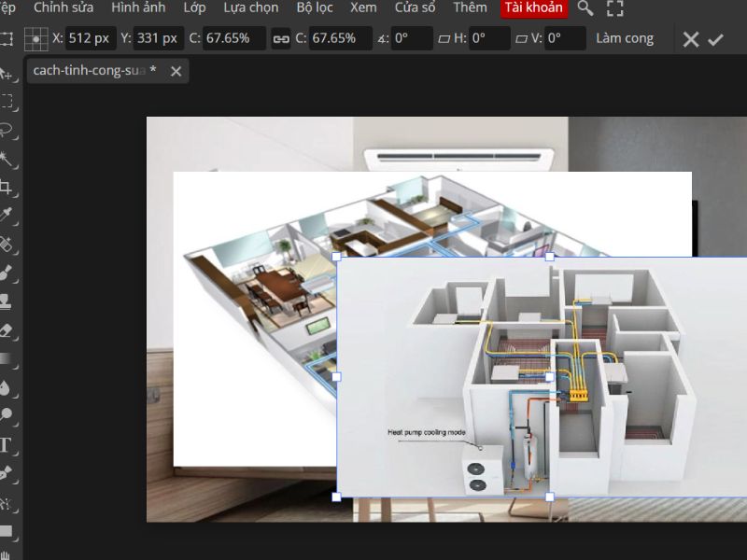The width and height of the screenshot is (747, 560).
Task: Open the Lớp menu
Action: point(194,7)
